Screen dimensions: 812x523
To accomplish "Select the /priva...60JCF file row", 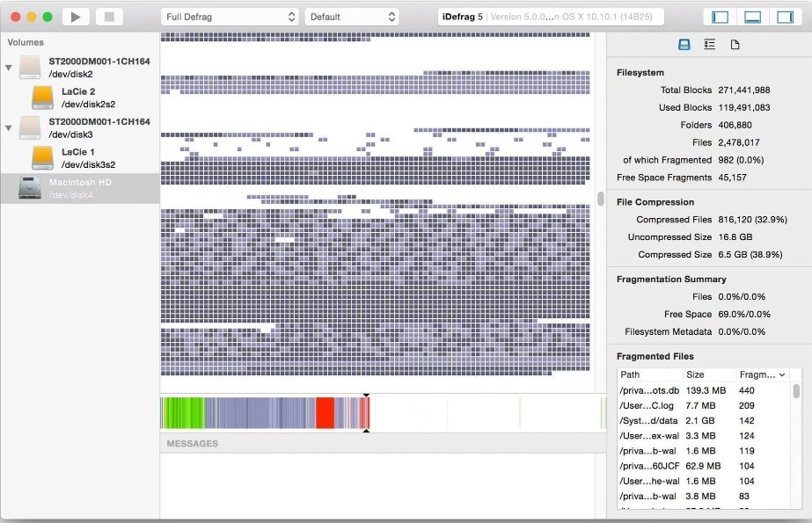I will [705, 466].
